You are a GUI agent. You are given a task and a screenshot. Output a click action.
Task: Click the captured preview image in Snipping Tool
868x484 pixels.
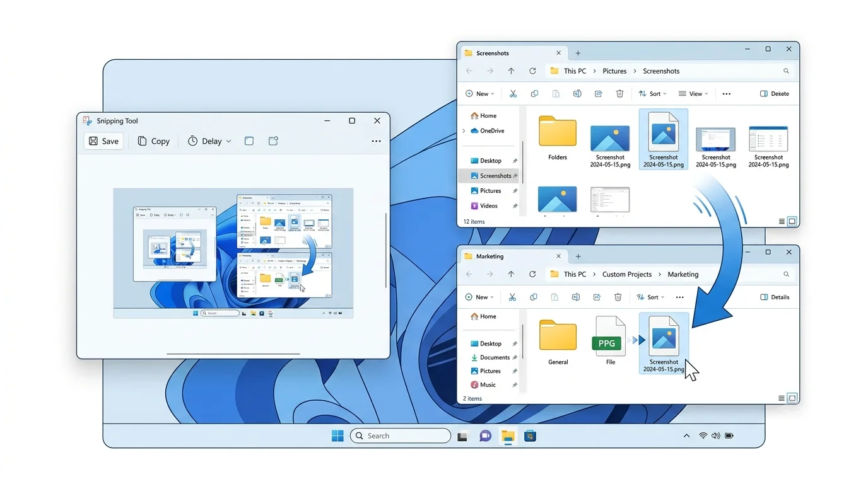pyautogui.click(x=233, y=253)
